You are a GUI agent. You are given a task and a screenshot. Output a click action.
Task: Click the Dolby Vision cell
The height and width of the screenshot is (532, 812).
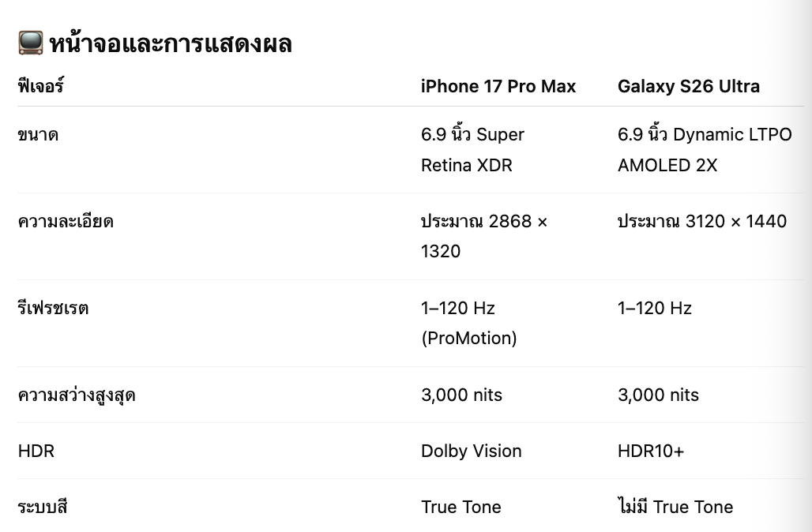coord(471,451)
